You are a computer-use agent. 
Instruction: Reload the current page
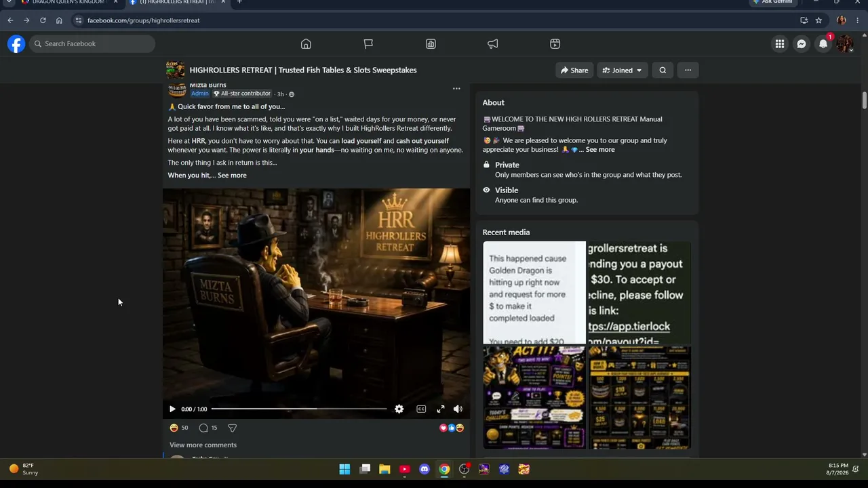(x=43, y=20)
